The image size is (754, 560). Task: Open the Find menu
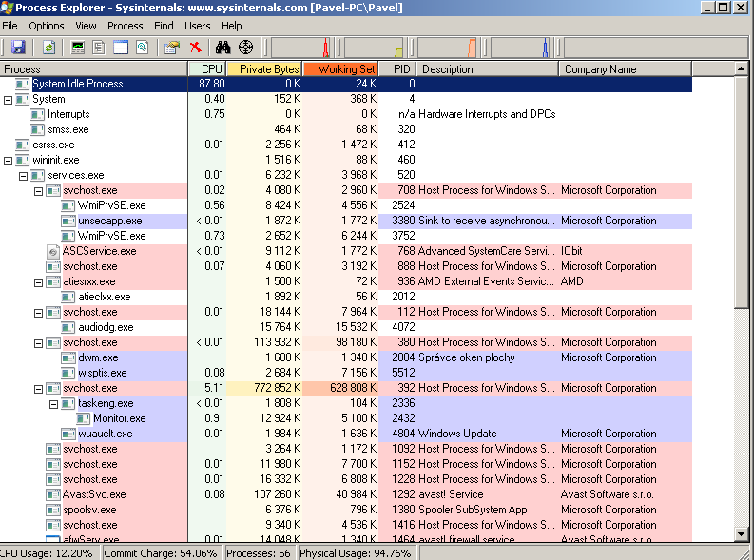[x=164, y=26]
